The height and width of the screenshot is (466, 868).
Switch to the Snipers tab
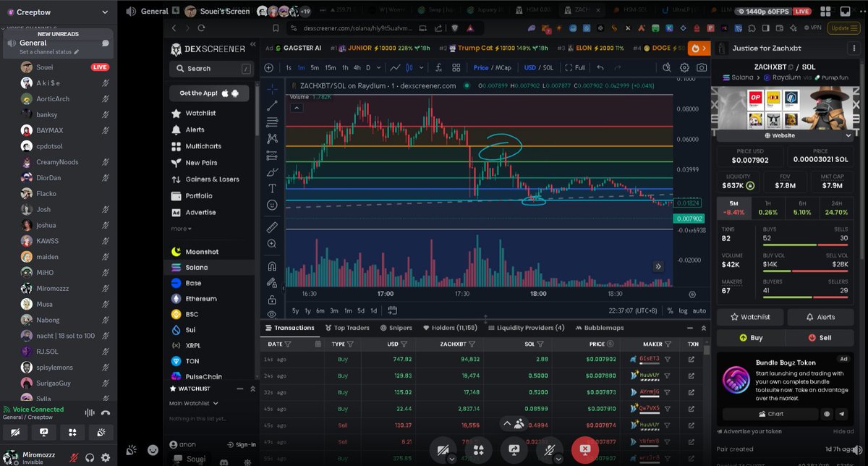click(396, 328)
